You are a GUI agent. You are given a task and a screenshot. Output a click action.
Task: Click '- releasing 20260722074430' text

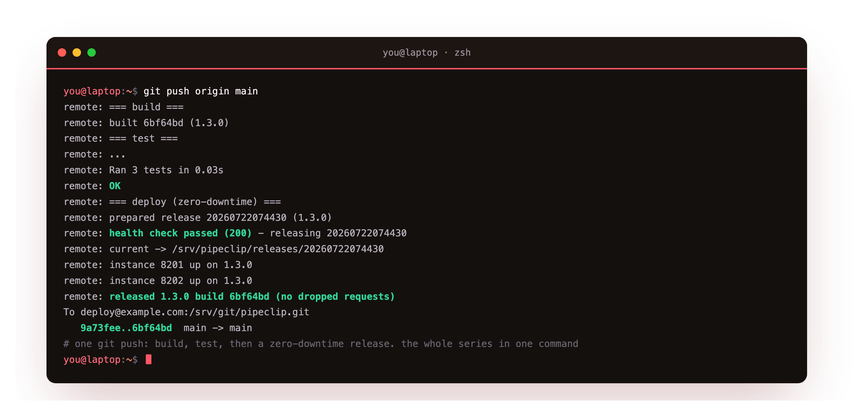tap(332, 233)
